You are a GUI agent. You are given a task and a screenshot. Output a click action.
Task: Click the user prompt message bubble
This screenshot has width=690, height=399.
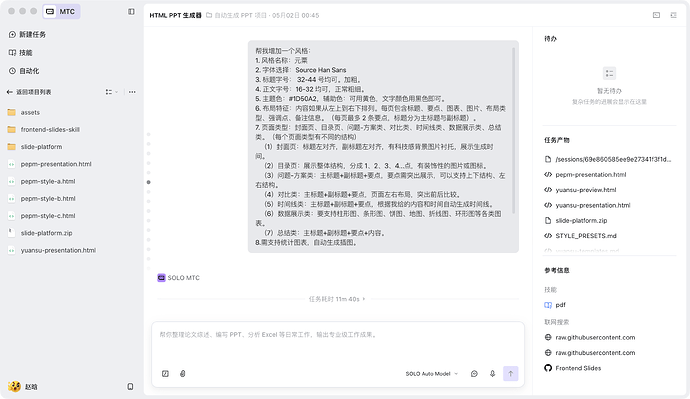[x=383, y=146]
